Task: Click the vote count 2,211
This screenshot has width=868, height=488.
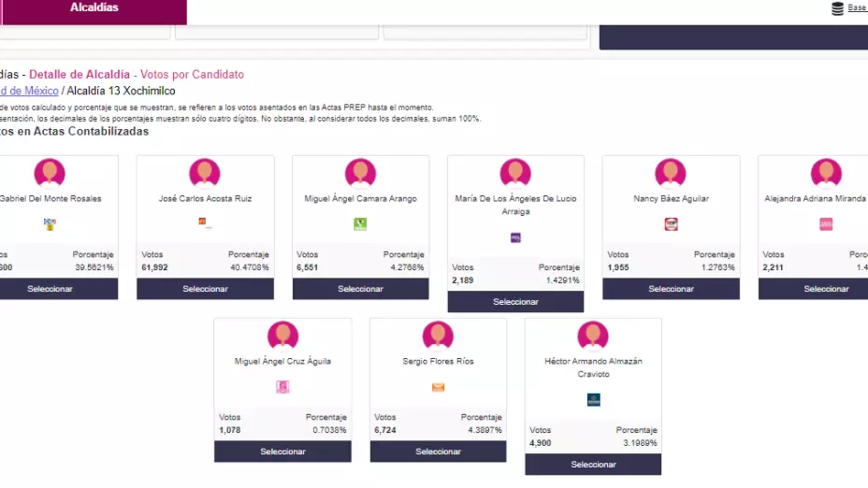Action: [774, 267]
